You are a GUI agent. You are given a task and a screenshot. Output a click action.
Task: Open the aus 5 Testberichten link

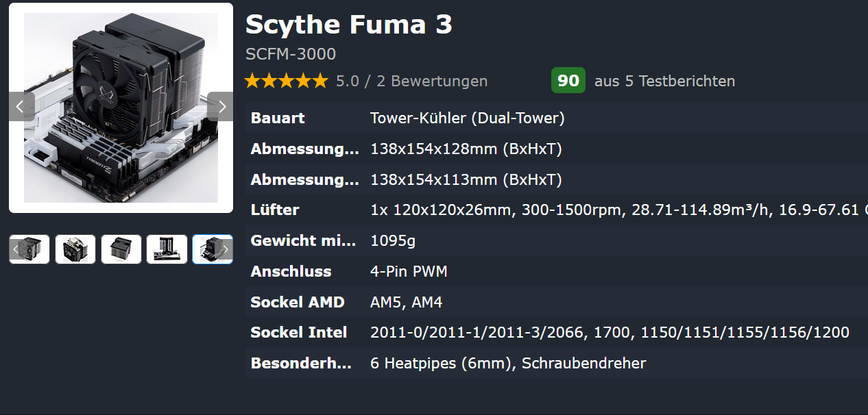[x=664, y=81]
